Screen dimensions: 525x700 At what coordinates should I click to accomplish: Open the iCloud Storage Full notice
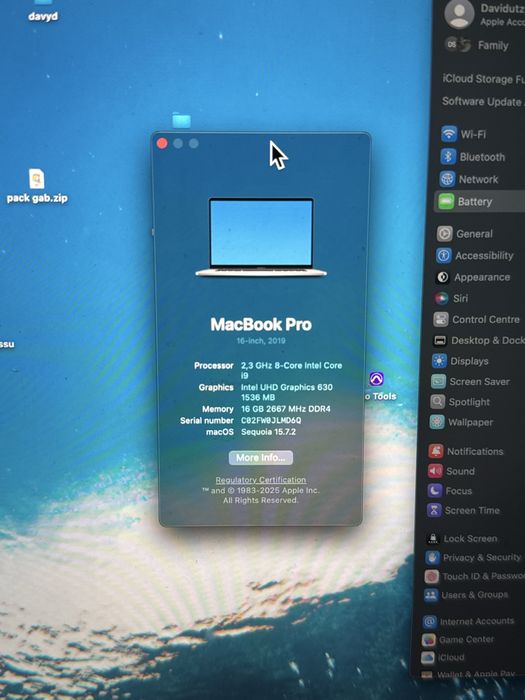483,79
